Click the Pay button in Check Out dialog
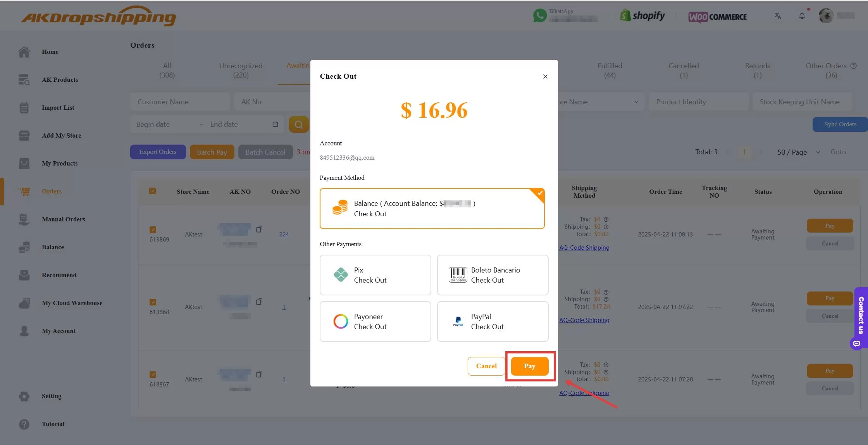 click(529, 366)
